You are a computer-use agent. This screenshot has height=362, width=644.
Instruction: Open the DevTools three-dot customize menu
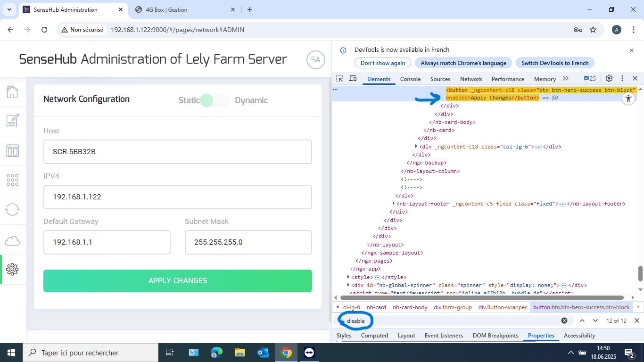(x=622, y=78)
